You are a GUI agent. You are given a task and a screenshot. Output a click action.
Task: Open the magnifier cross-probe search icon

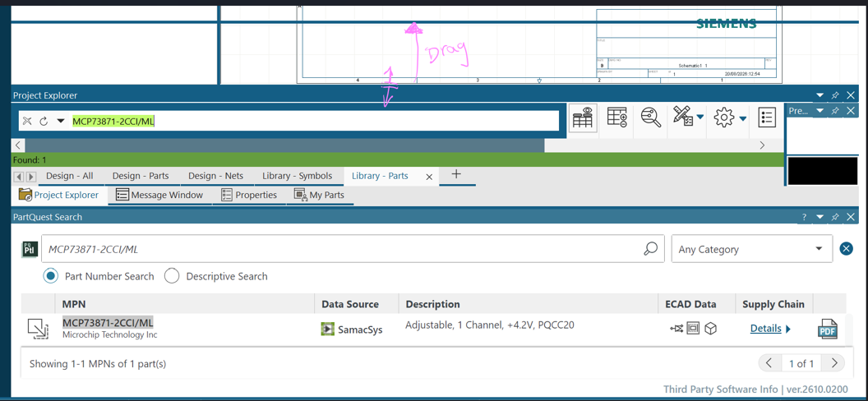coord(650,118)
